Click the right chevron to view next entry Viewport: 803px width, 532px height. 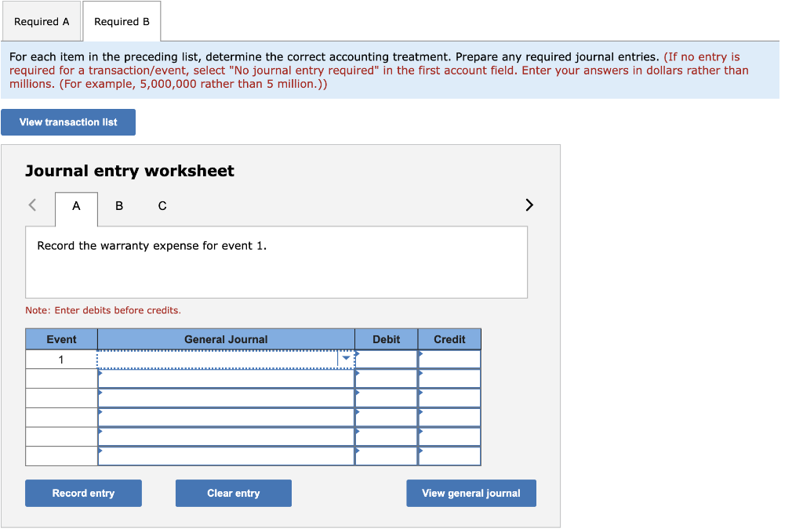coord(529,204)
